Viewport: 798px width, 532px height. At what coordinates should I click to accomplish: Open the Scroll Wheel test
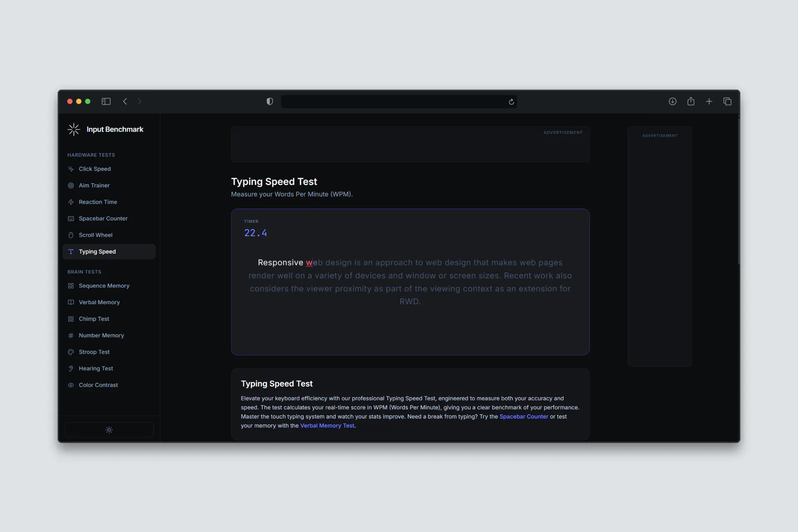(x=109, y=235)
